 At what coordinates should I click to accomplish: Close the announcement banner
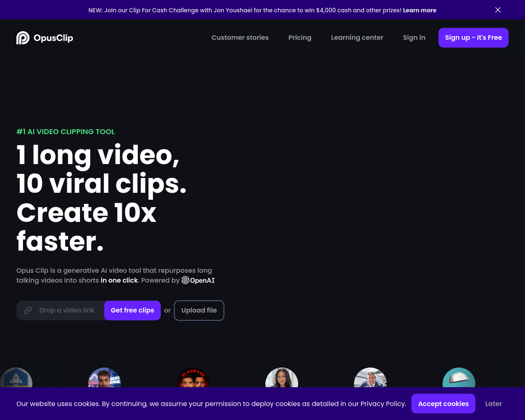pos(498,10)
